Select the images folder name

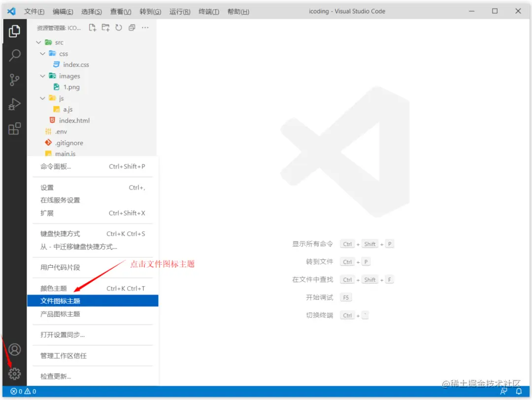[69, 76]
